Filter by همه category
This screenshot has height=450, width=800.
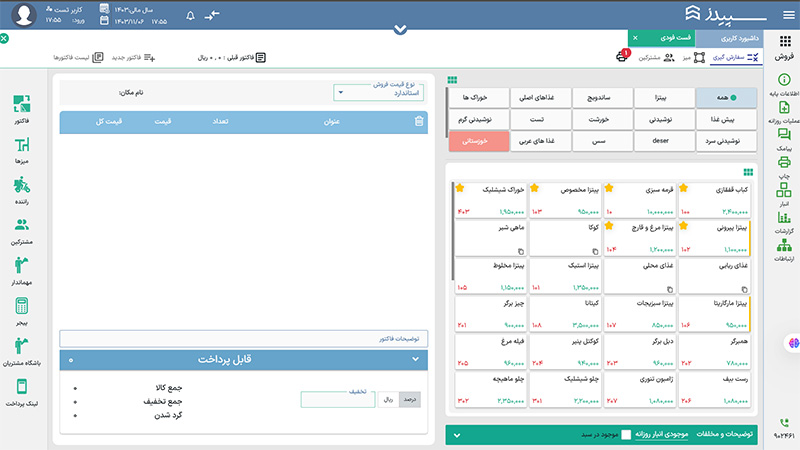(726, 97)
